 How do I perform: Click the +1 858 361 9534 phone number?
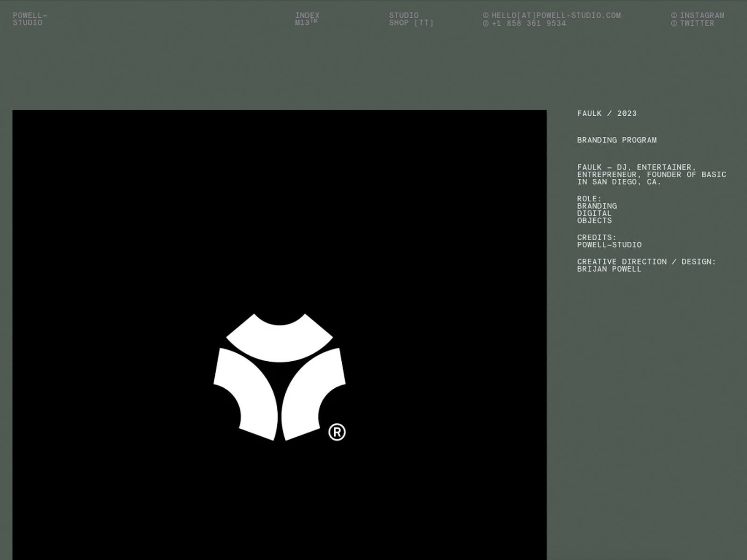pyautogui.click(x=529, y=23)
